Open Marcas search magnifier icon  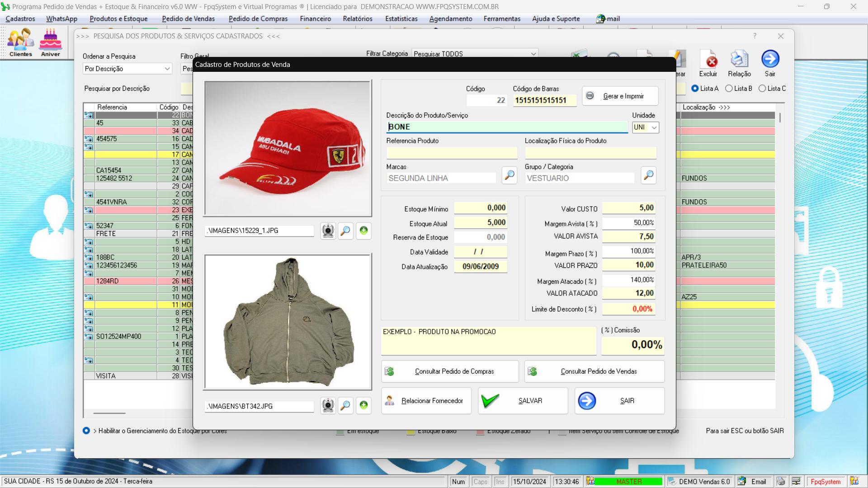[x=509, y=175]
